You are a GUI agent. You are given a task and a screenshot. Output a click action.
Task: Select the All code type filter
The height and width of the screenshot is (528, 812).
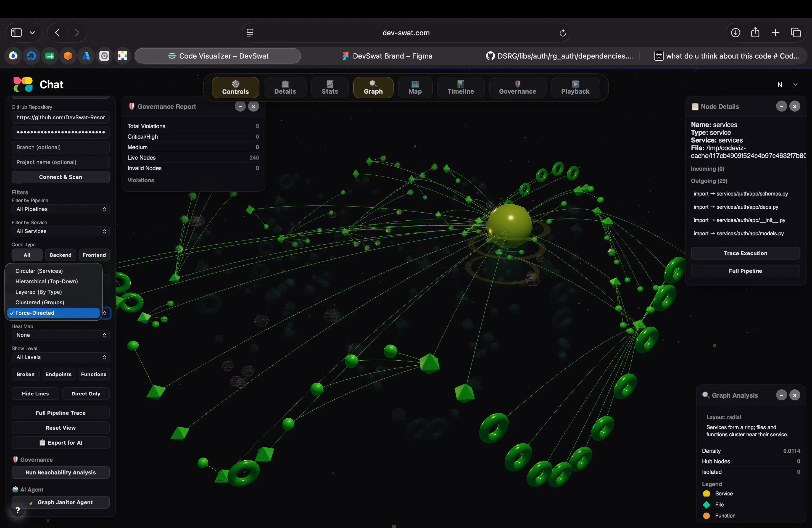[27, 255]
